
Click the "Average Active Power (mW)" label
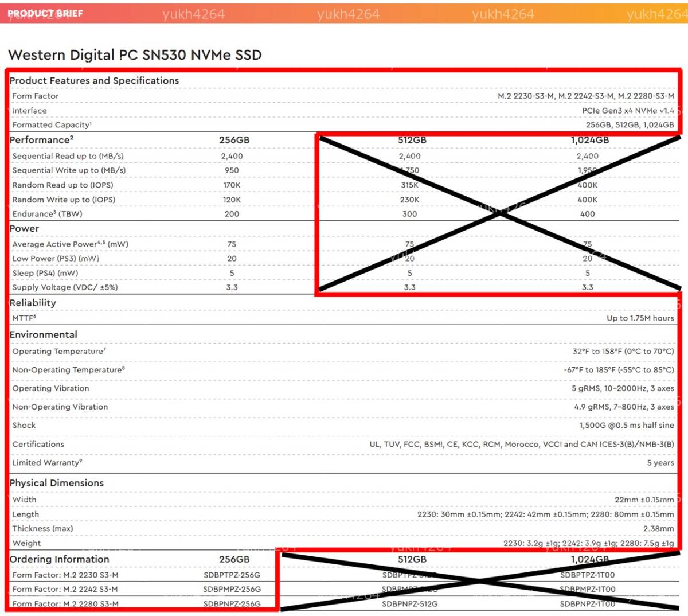[x=71, y=244]
